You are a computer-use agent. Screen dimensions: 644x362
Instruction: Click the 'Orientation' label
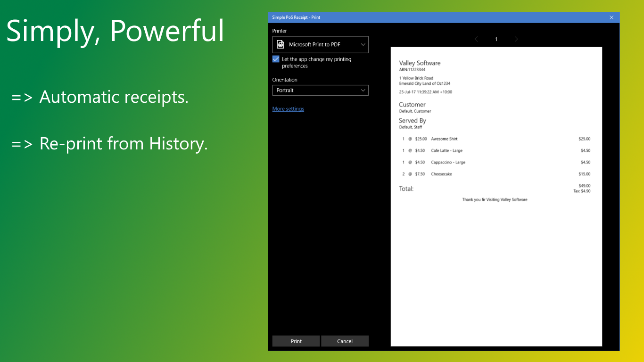coord(285,80)
